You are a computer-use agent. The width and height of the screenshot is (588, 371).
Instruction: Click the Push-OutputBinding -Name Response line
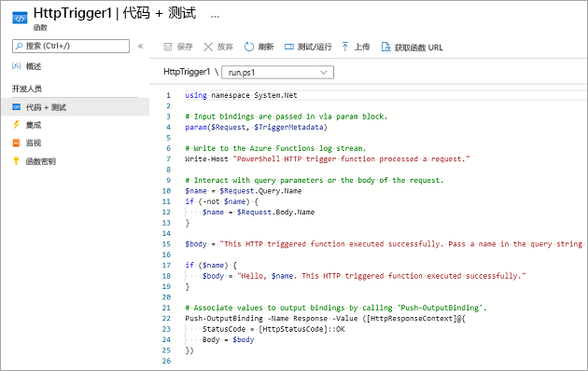click(x=325, y=318)
